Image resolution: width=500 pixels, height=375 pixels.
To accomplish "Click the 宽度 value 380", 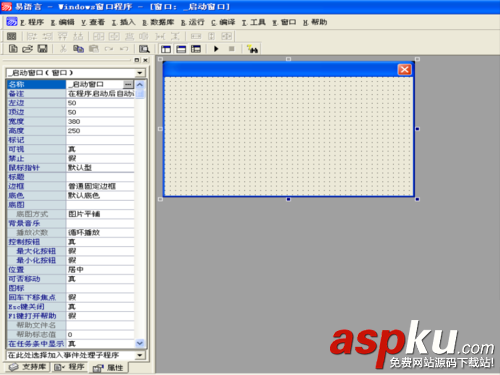I will 74,121.
